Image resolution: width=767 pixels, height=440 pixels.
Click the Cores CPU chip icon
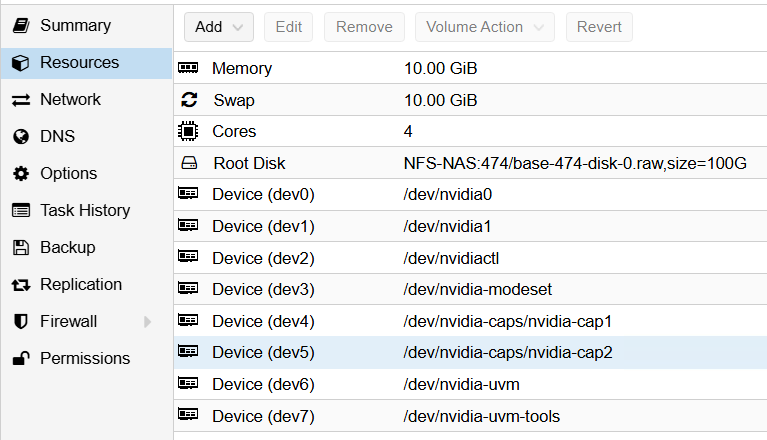(188, 131)
